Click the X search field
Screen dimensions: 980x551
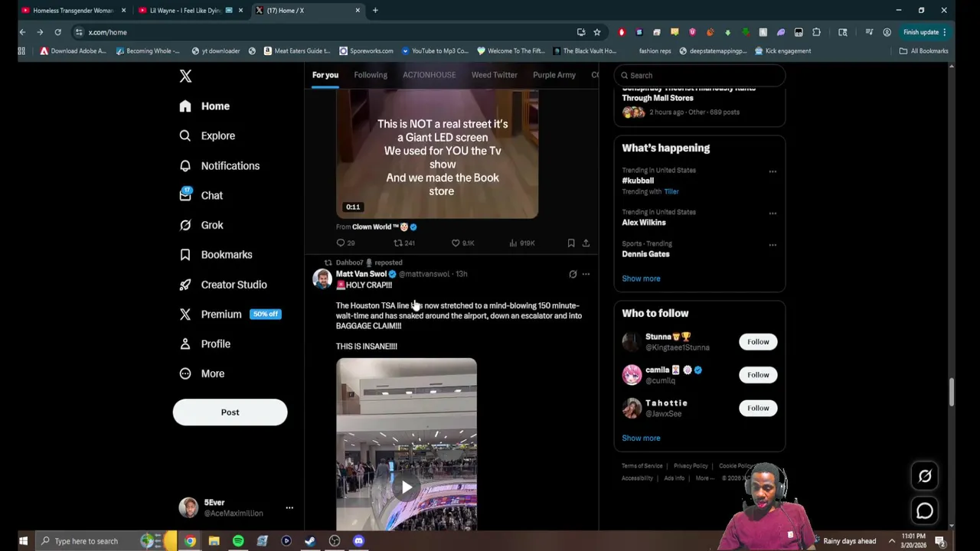pyautogui.click(x=699, y=75)
